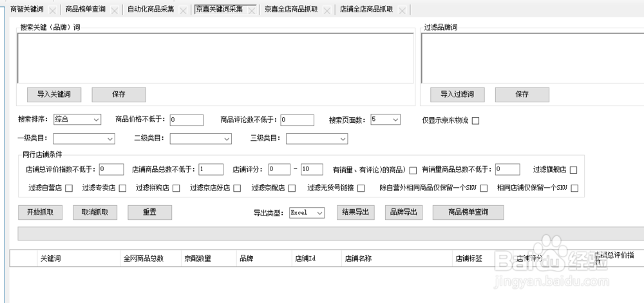Screen dimensions: 644x303
Task: Check the 过滤专卖店 checkbox
Action: [123, 188]
